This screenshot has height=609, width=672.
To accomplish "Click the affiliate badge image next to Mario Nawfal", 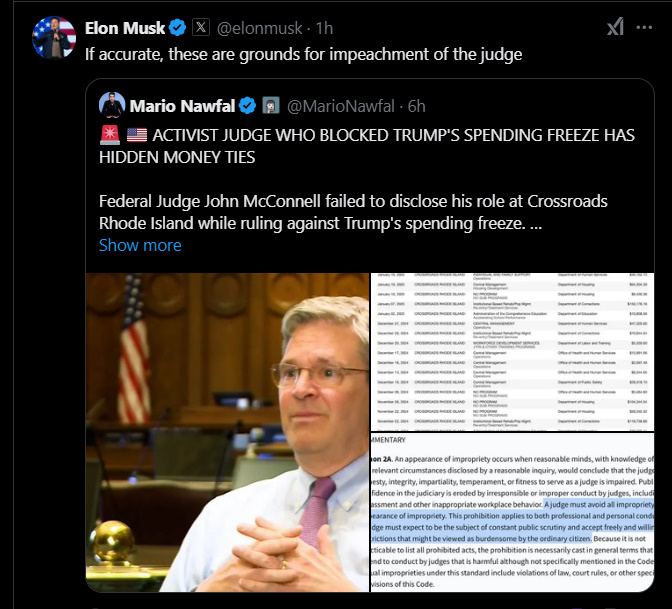I will (x=270, y=105).
